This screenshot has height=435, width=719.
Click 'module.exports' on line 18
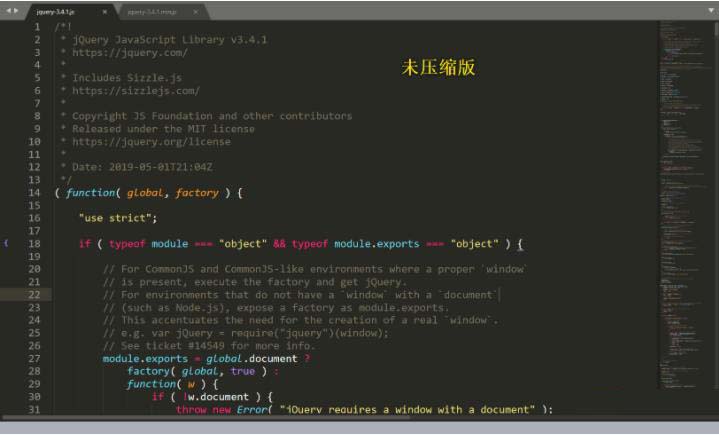(x=376, y=244)
